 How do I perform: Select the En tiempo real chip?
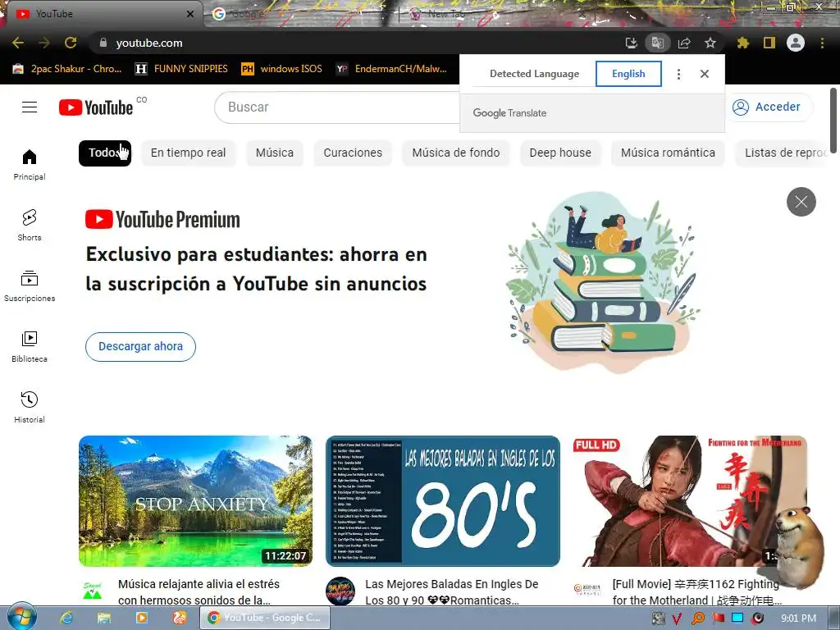click(188, 153)
